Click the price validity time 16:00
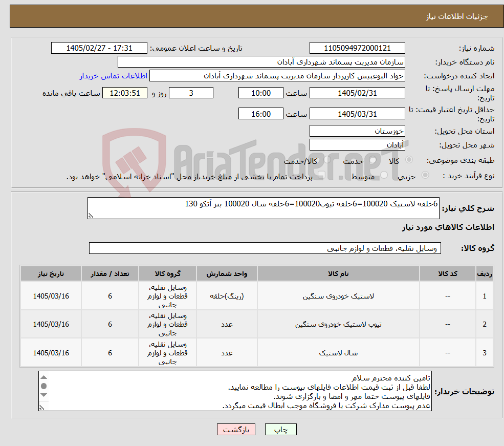Image resolution: width=504 pixels, height=446 pixels. [260, 114]
